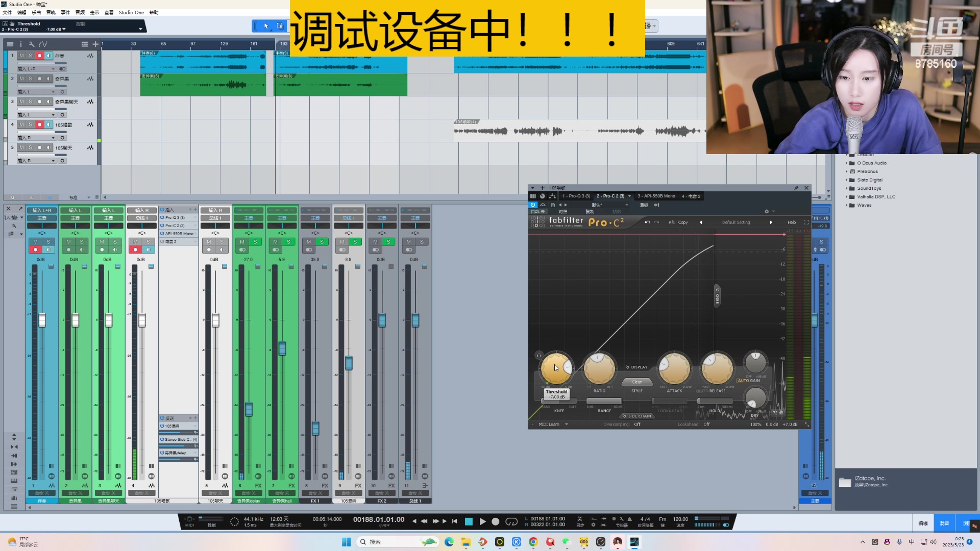Click the rewind button in transport
Image resolution: width=980 pixels, height=551 pixels.
(424, 521)
